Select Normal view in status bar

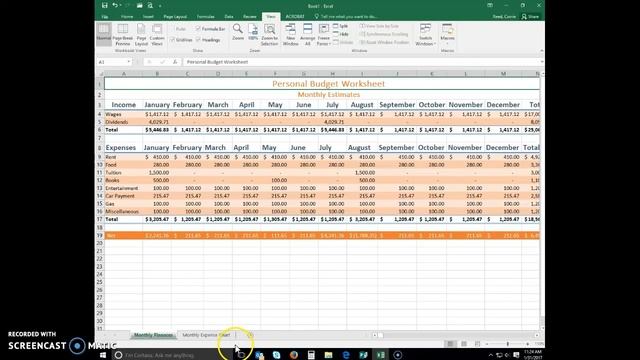coord(450,344)
